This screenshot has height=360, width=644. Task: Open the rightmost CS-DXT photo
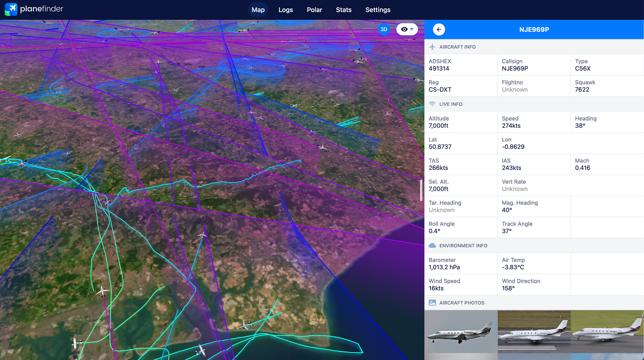click(607, 333)
